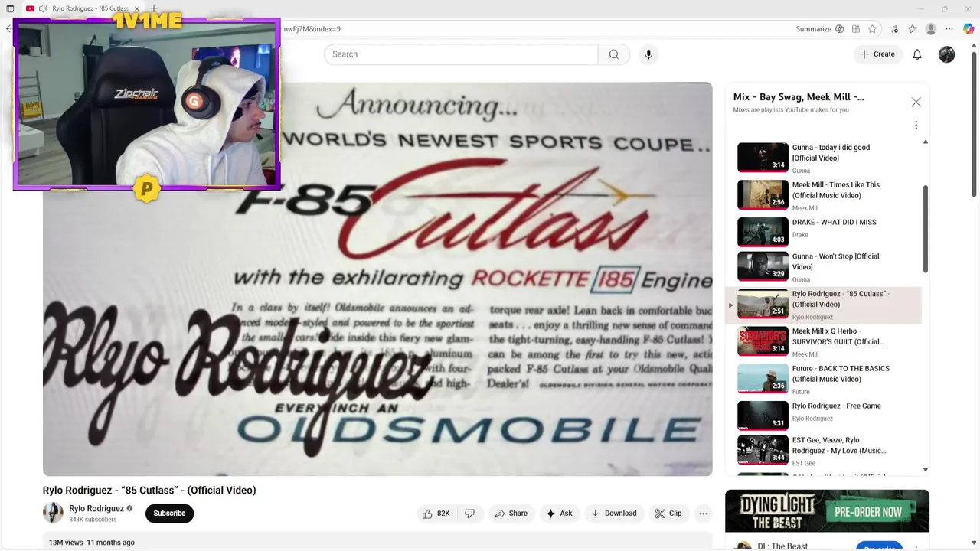
Task: Open browser favorites list icon
Action: pos(913,29)
